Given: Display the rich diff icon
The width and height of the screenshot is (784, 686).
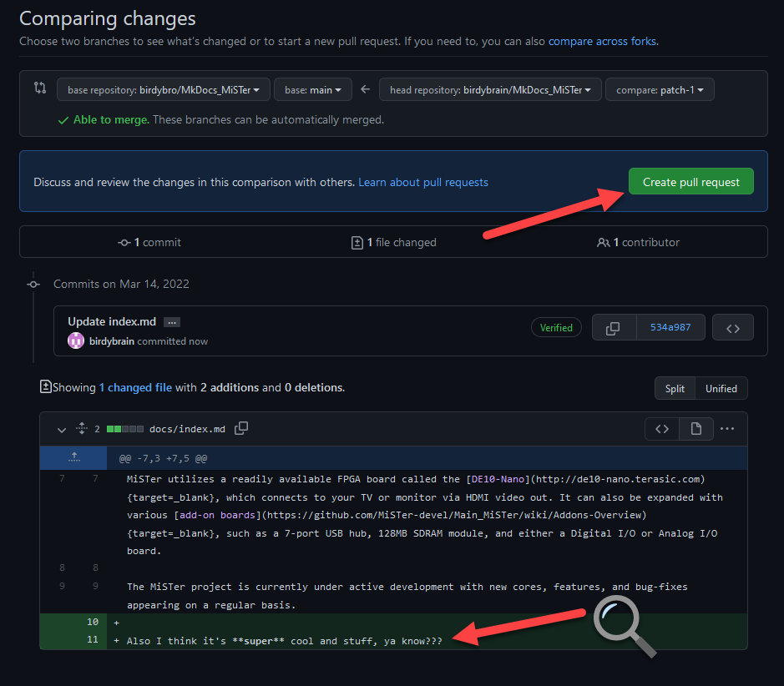Looking at the screenshot, I should pyautogui.click(x=695, y=429).
